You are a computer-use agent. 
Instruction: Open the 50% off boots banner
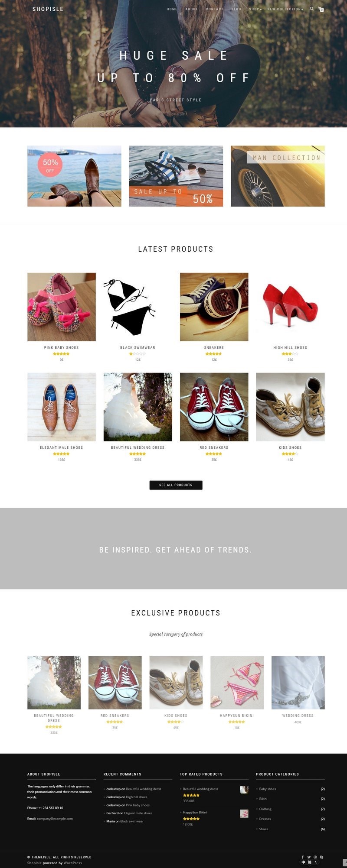(74, 176)
